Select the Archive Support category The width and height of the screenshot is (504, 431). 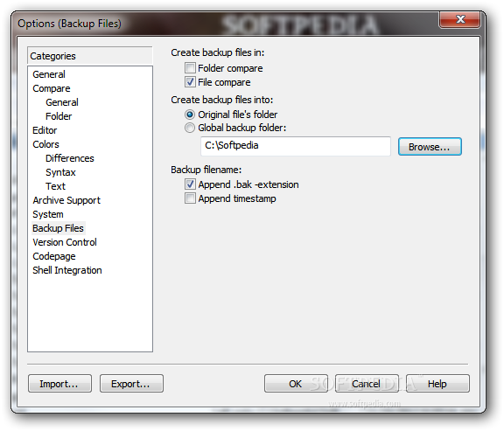(66, 200)
